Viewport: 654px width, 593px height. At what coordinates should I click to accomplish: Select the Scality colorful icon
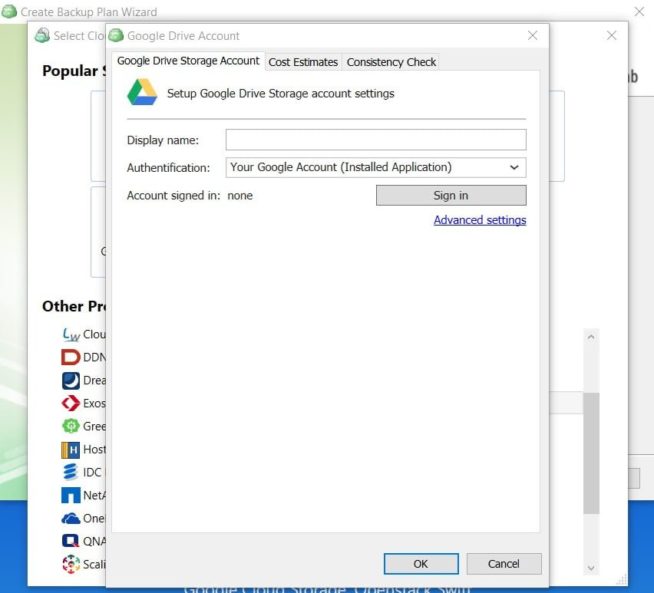70,564
